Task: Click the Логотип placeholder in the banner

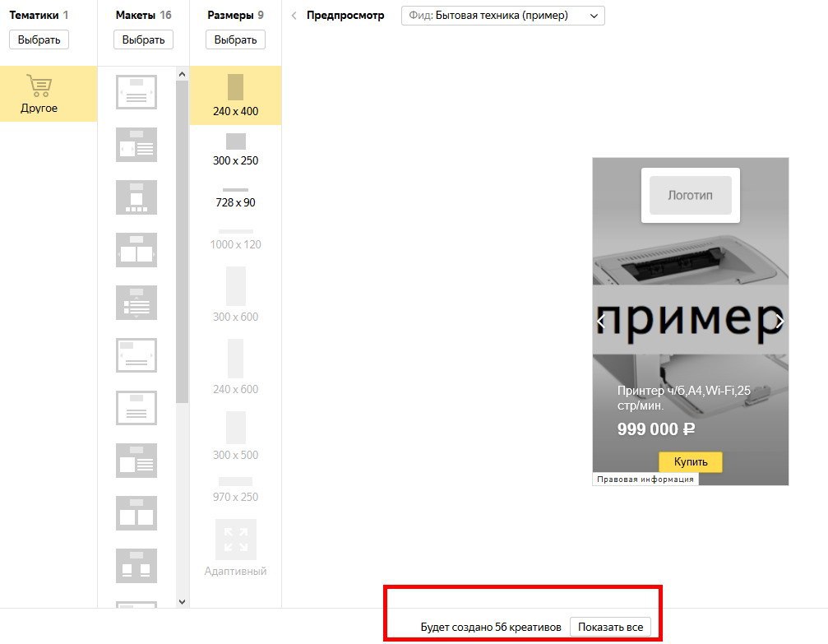Action: [690, 196]
